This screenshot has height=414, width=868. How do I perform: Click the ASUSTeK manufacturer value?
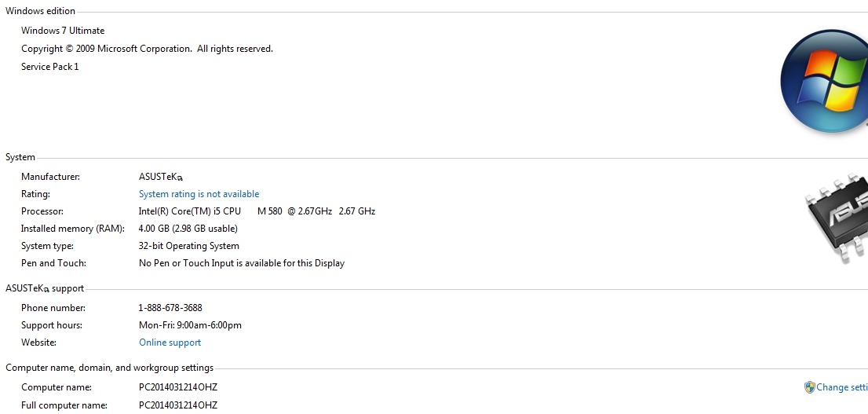[x=161, y=177]
